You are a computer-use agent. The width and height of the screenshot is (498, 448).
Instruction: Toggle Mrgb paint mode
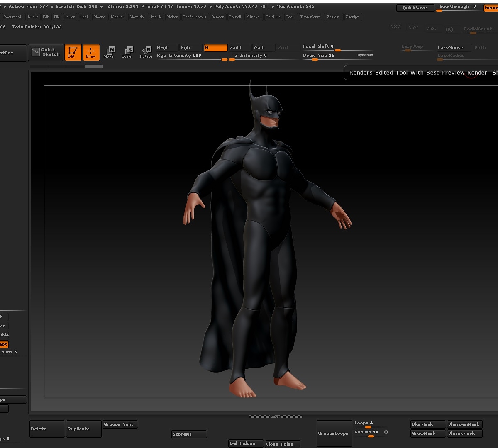tap(167, 48)
